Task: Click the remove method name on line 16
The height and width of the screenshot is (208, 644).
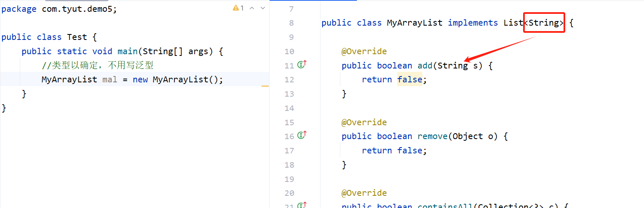Action: click(x=433, y=136)
